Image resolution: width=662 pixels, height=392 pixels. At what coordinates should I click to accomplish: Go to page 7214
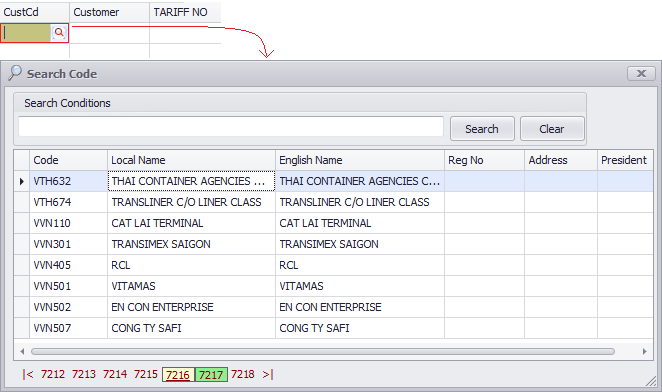[115, 374]
